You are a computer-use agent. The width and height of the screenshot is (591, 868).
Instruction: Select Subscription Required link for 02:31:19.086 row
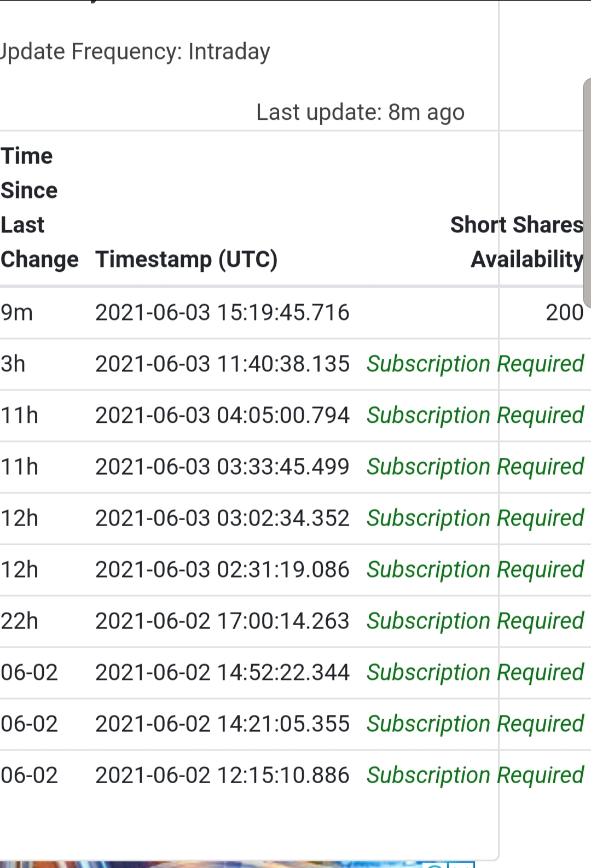[x=475, y=570]
